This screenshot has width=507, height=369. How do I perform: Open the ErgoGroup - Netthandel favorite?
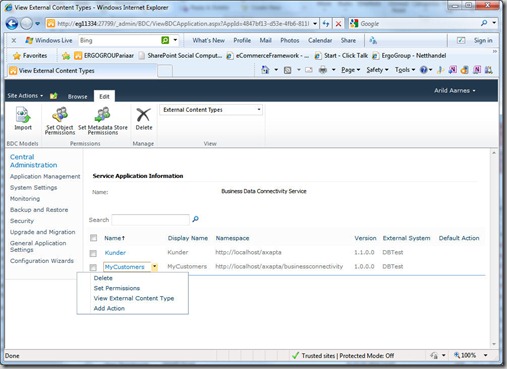pos(409,56)
